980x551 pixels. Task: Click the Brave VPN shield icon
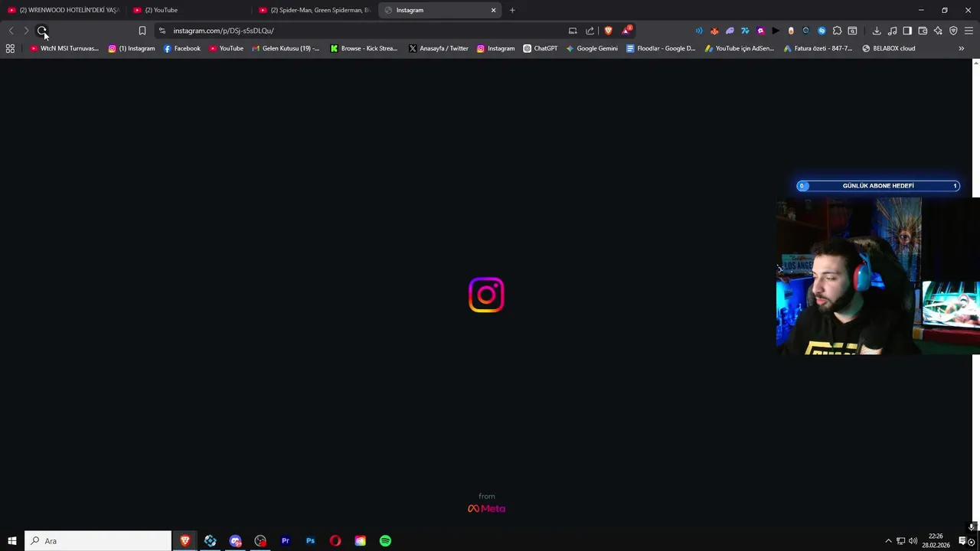pyautogui.click(x=953, y=31)
